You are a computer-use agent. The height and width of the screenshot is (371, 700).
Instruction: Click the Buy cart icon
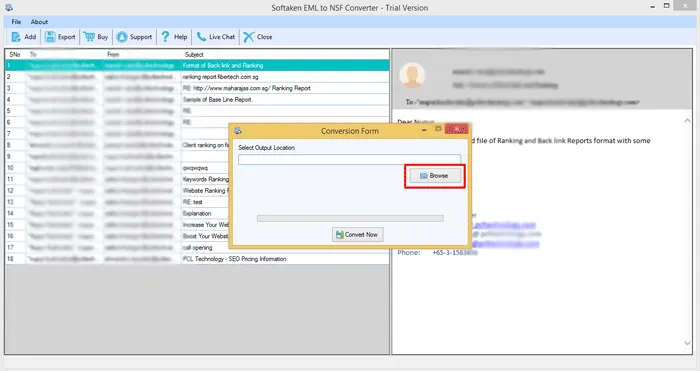point(89,37)
